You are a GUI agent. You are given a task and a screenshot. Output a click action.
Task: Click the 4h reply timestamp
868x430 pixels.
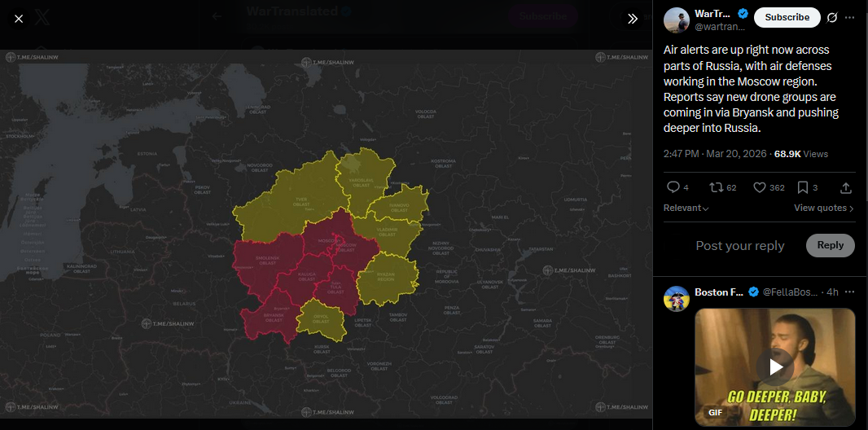832,292
